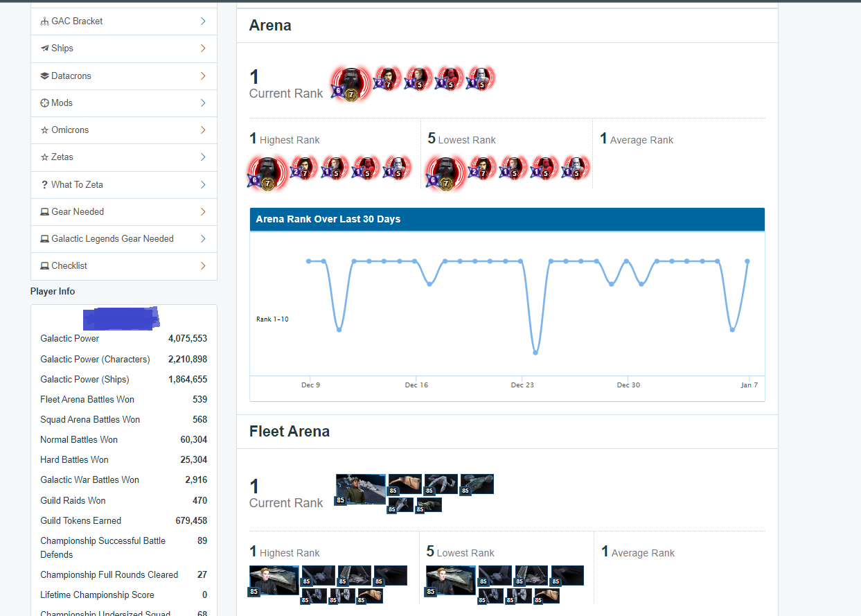
Task: Click the Guild Tokens Earned value 679,458
Action: pos(191,521)
